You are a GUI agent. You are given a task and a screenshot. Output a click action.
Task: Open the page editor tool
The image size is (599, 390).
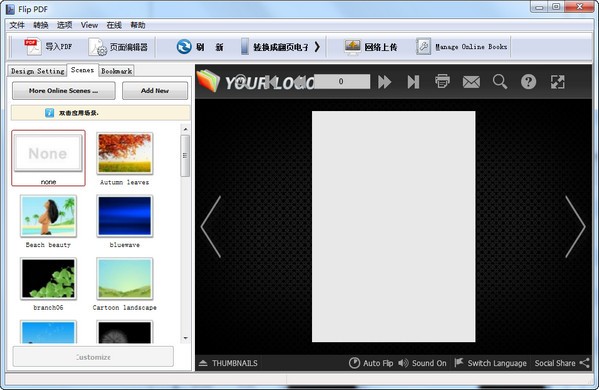[x=118, y=47]
